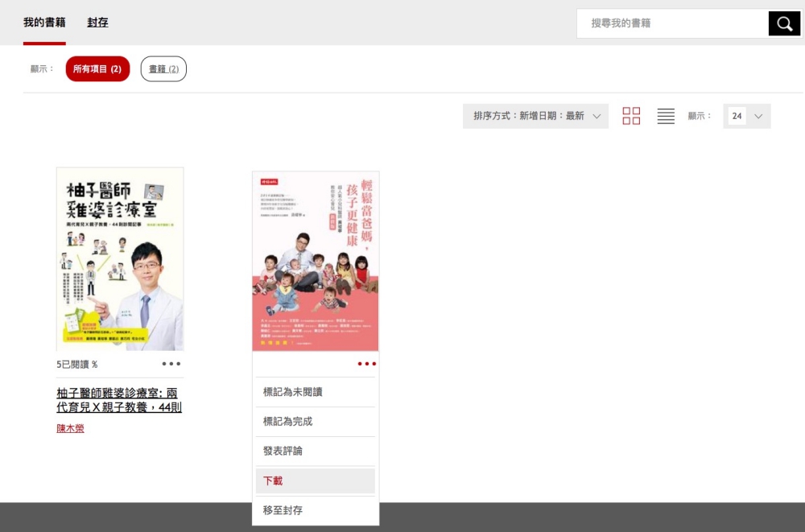Screen dimensions: 805x532
Task: Filter by 所有項目 (2)
Action: (x=97, y=68)
